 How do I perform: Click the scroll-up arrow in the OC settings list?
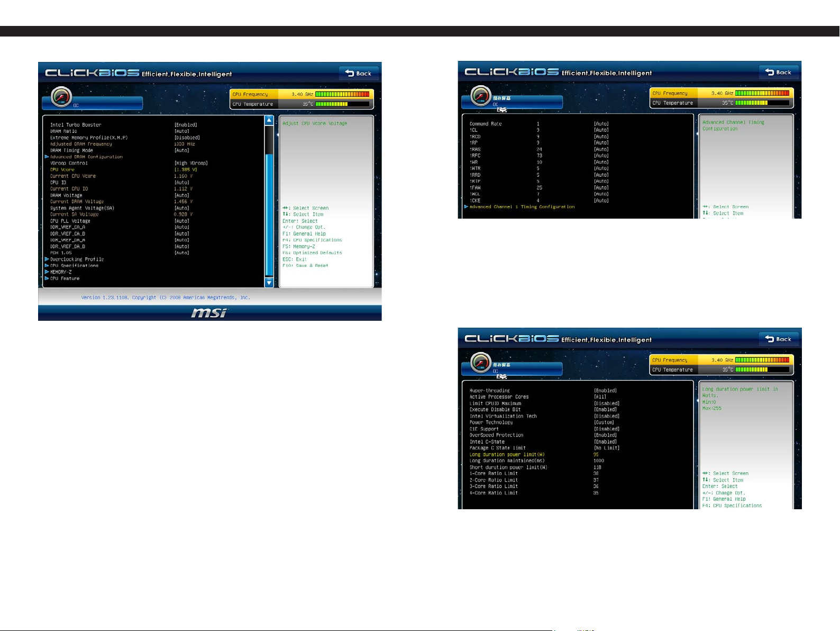point(269,120)
